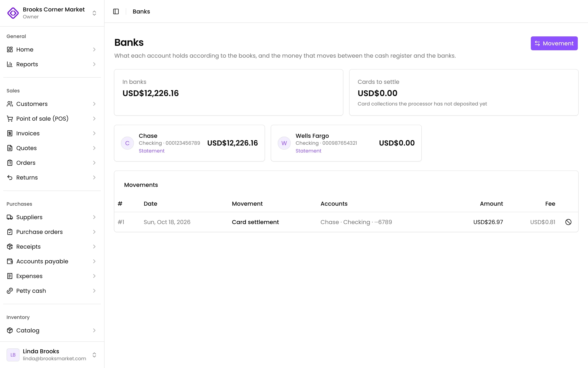Open the Wells Fargo Statement link
588x368 pixels.
[308, 151]
